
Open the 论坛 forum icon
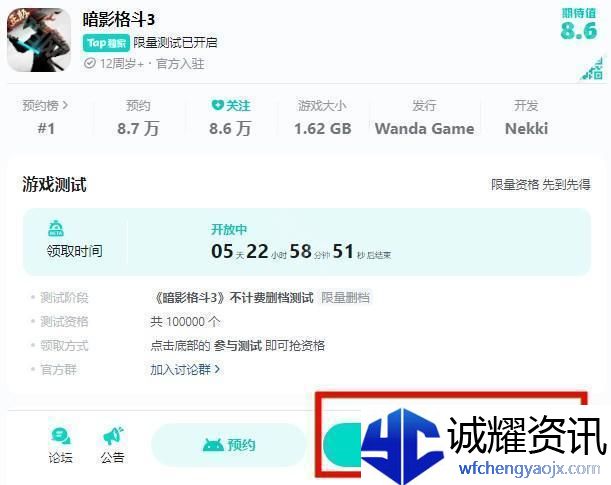click(60, 445)
